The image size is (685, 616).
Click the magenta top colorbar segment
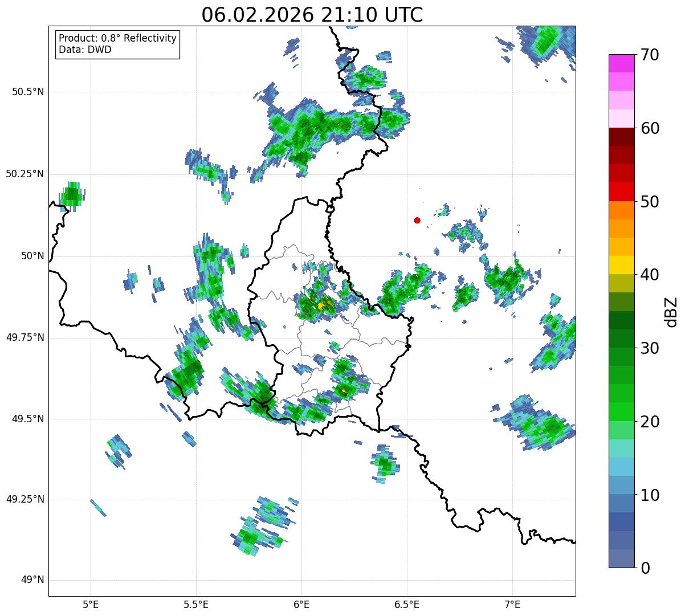(x=621, y=63)
